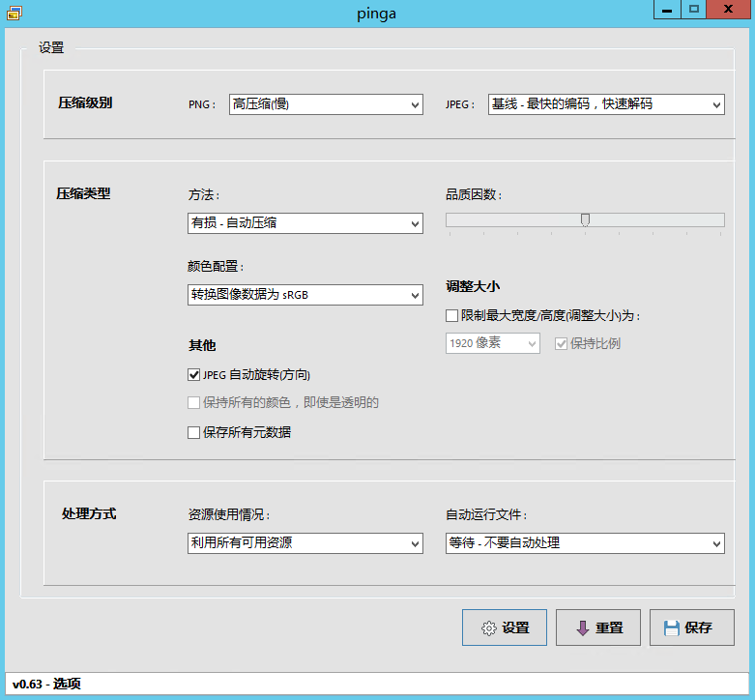Maximize the pinga window
Viewport: 755px width, 700px height.
(693, 10)
